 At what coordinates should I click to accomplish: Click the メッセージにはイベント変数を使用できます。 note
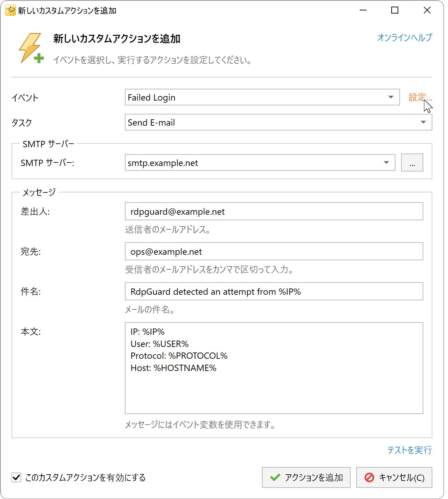[200, 425]
